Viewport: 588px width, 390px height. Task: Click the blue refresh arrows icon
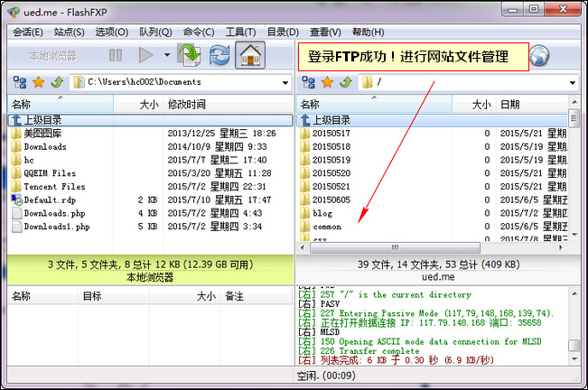[x=219, y=55]
